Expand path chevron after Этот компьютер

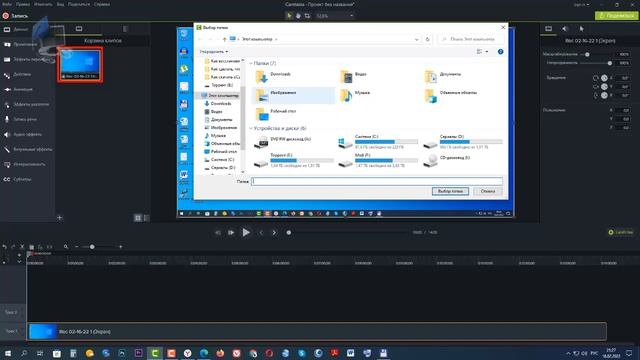pos(276,39)
